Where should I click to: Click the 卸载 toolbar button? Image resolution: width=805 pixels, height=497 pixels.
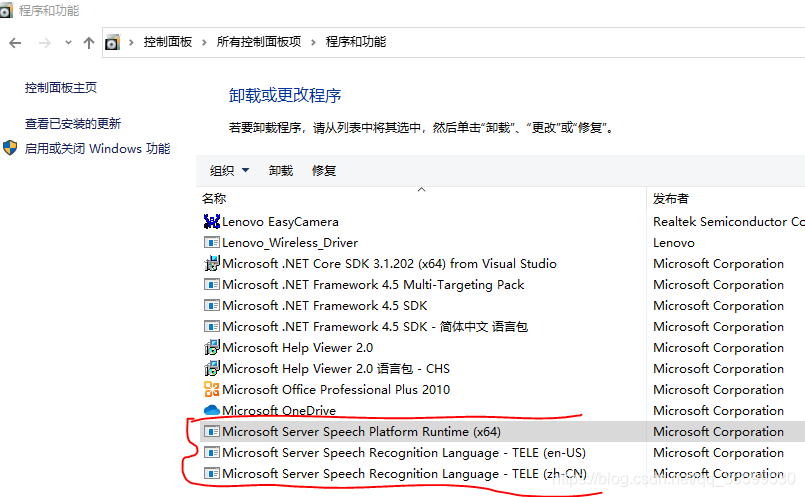(x=281, y=170)
